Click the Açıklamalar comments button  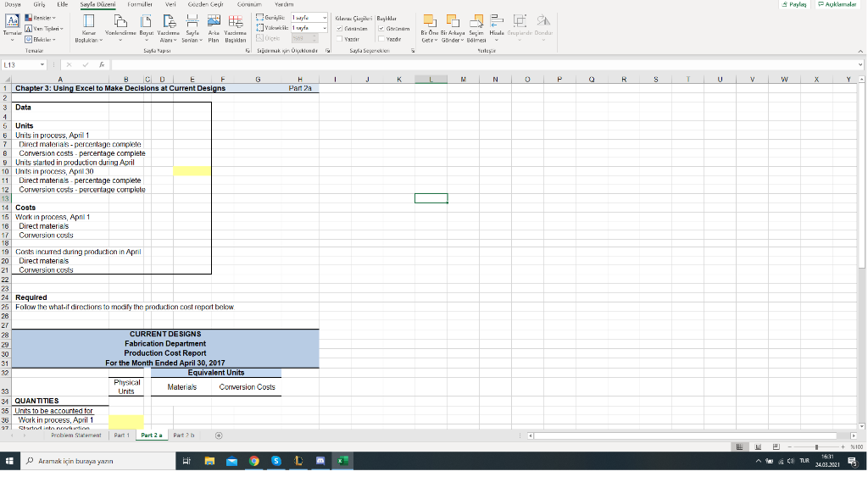837,4
